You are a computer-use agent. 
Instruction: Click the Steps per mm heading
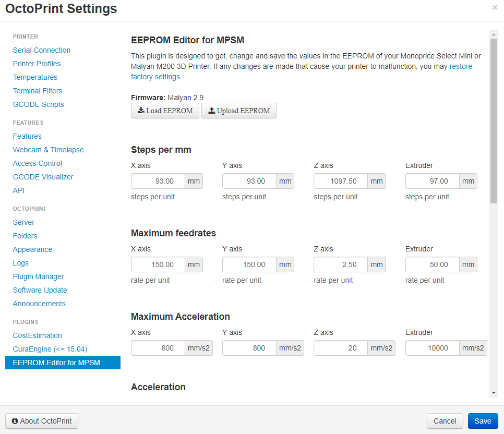[161, 150]
